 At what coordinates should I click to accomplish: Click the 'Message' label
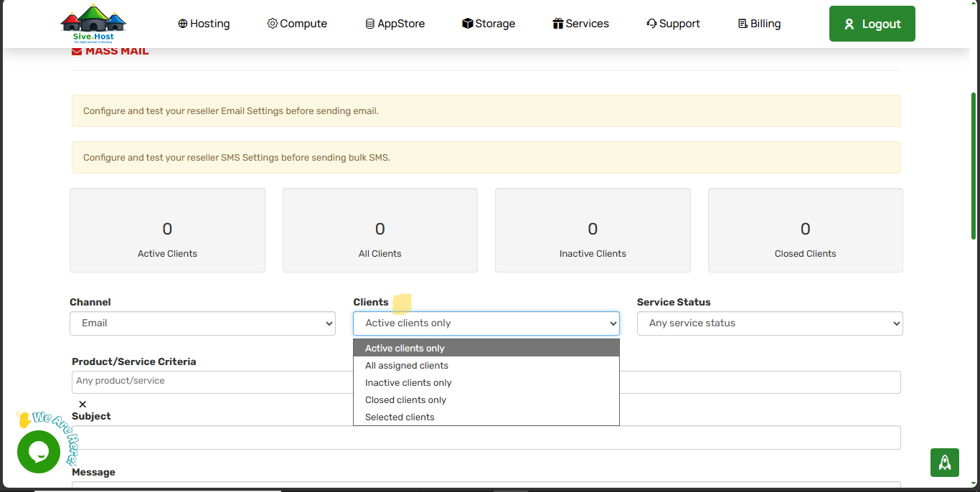(93, 472)
